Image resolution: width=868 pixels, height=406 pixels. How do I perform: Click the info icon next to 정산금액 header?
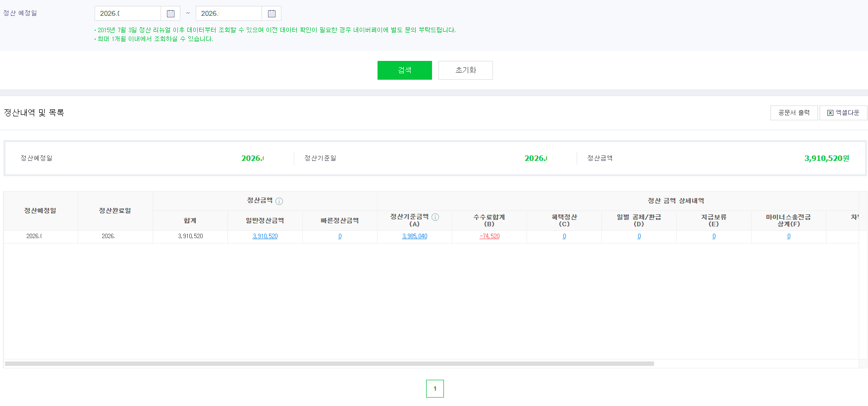279,201
